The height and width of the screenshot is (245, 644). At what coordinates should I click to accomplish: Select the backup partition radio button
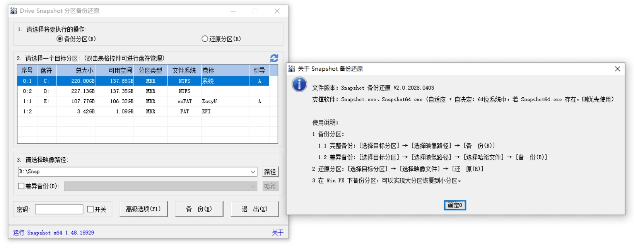60,39
